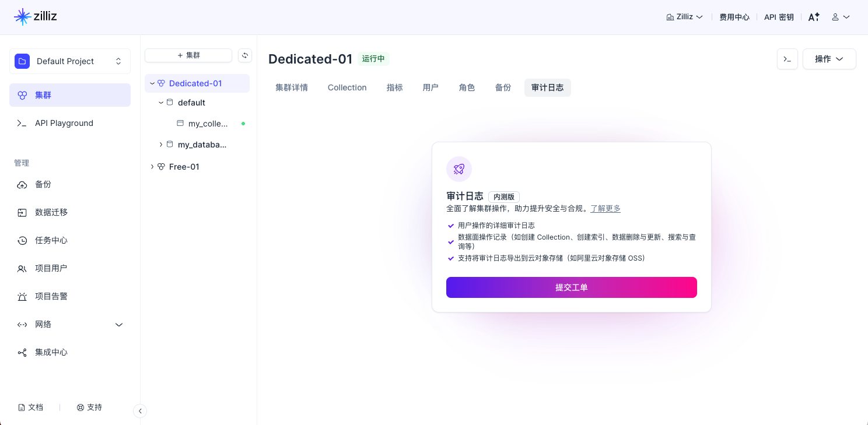Click the 了解更多 learn more link
Viewport: 868px width, 425px height.
[x=605, y=208]
